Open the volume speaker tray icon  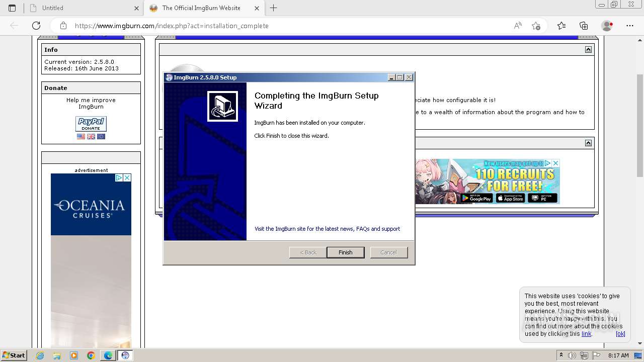click(572, 355)
